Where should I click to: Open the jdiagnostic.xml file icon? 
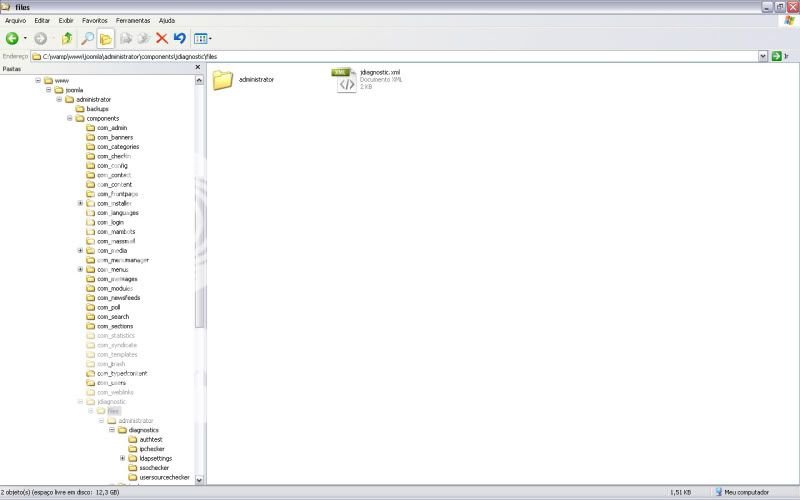[x=345, y=80]
